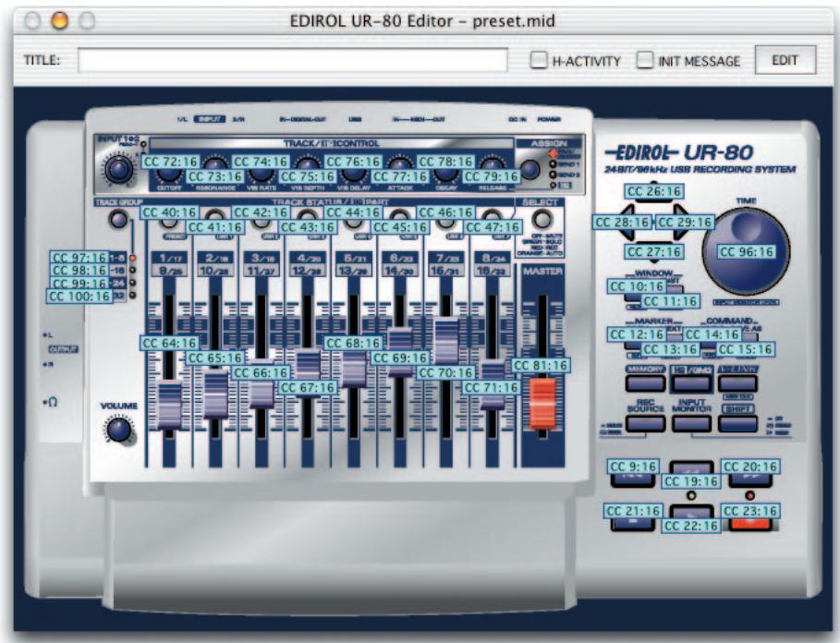Select track status button CC 45:16
Viewport: 840px width, 643px height.
pos(400,227)
